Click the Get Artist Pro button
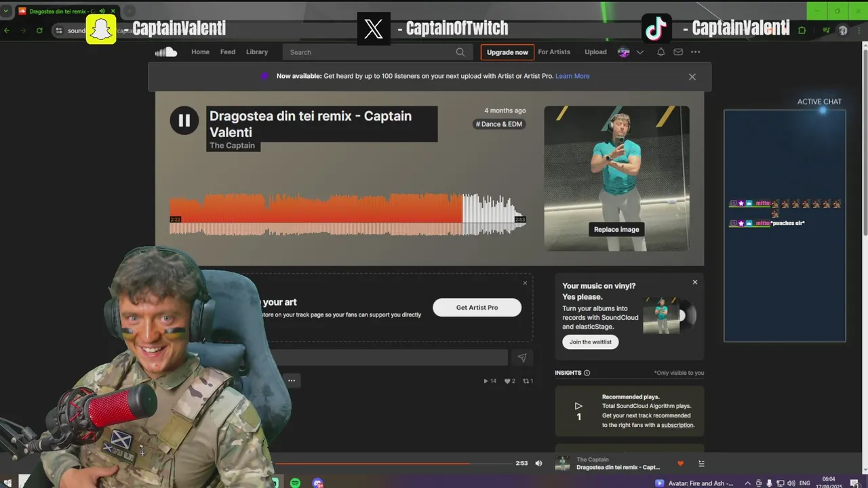Screen dimensions: 868x488 [477, 308]
